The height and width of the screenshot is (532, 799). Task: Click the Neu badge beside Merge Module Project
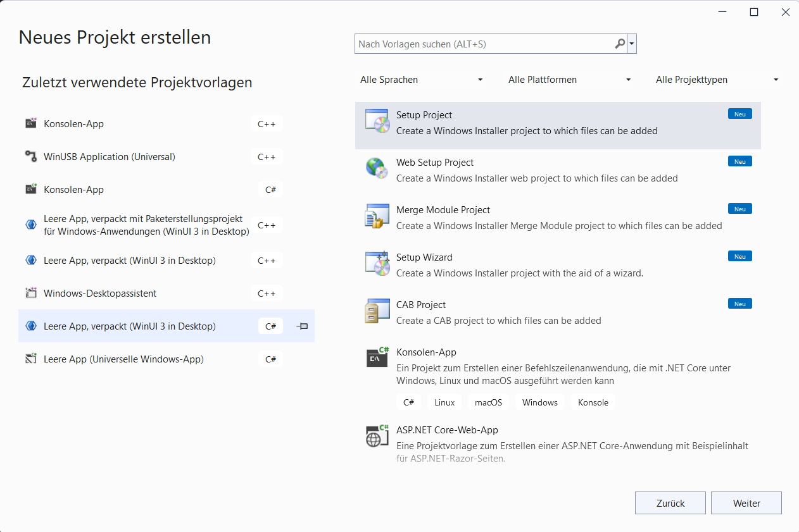(740, 209)
